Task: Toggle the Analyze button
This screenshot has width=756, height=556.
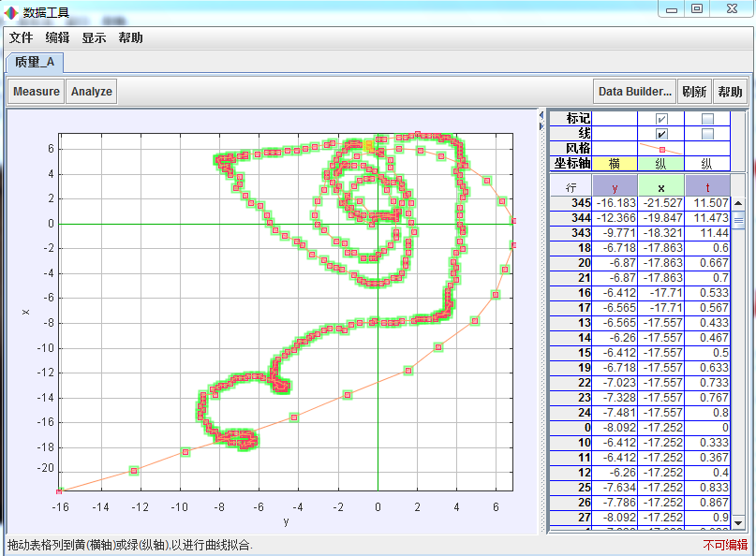Action: pos(92,92)
